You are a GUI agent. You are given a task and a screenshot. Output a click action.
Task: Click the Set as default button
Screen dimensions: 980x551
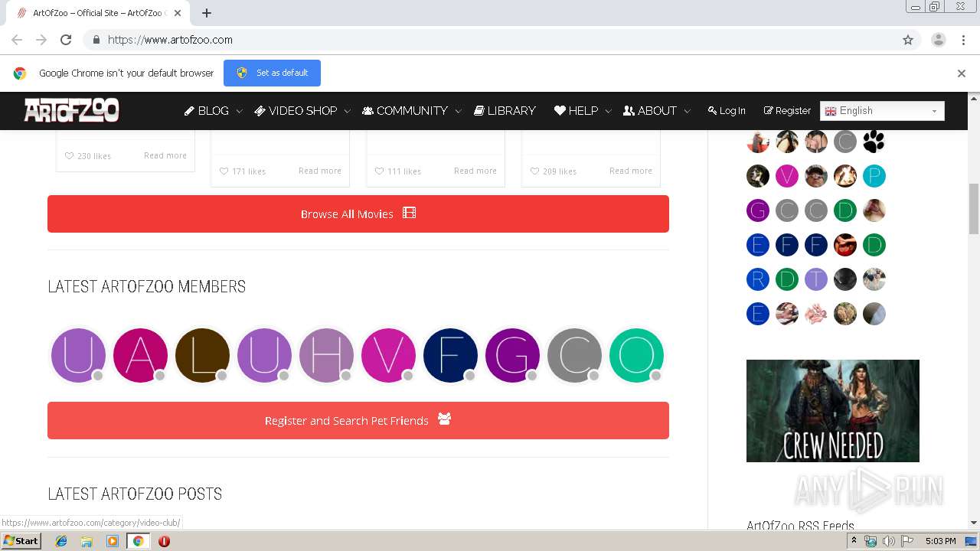pyautogui.click(x=272, y=73)
